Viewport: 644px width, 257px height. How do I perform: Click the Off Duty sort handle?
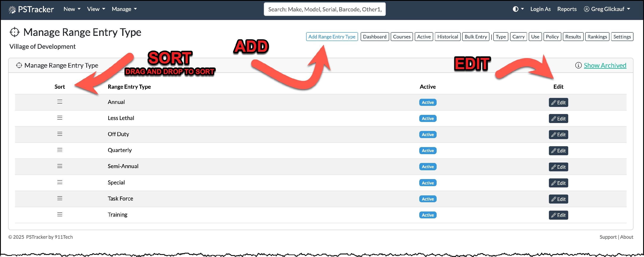tap(59, 134)
